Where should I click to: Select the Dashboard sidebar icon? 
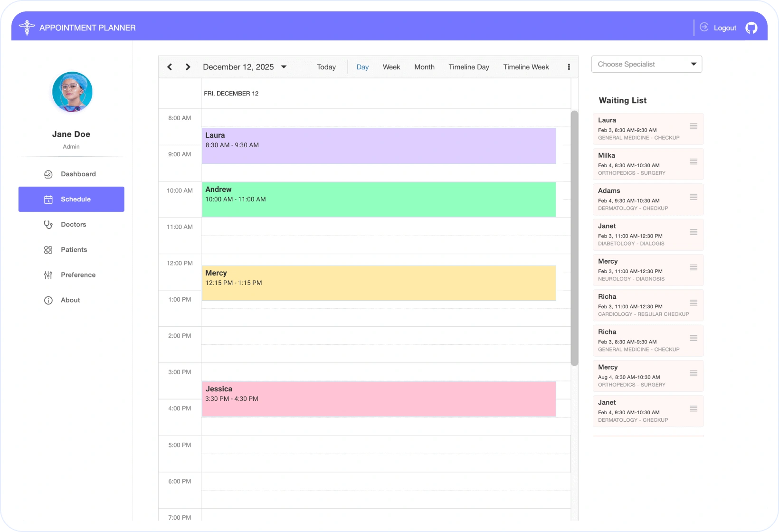[48, 174]
